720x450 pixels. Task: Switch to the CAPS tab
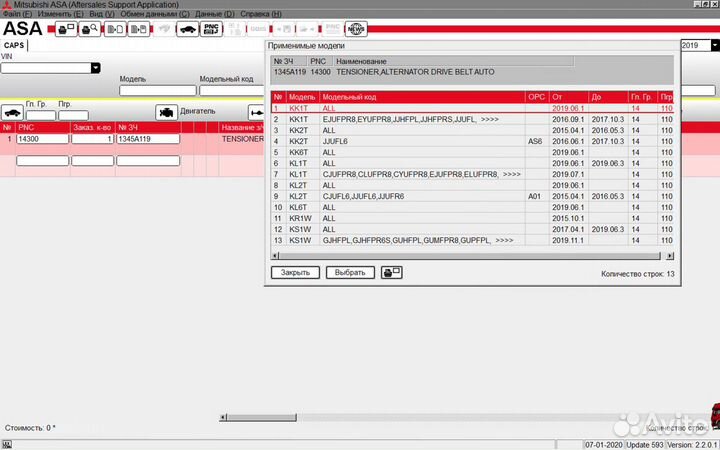coord(15,45)
